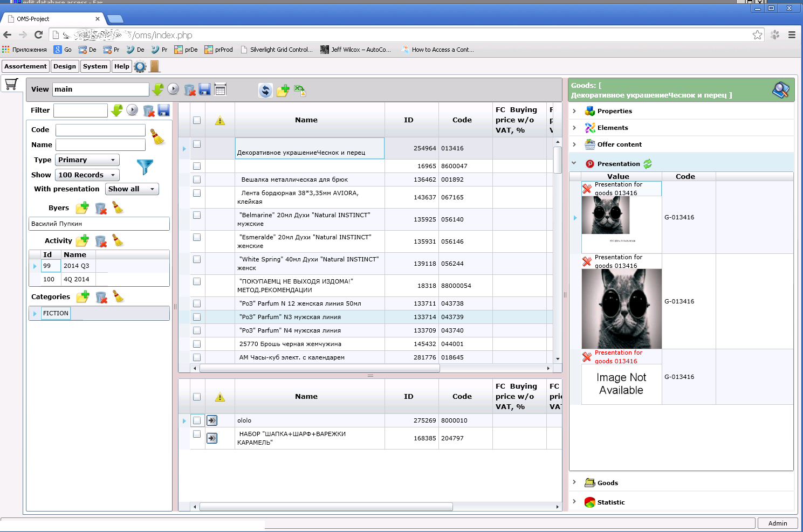Click the add folder icon in View toolbar
Viewport: 803px width, 532px height.
(x=283, y=90)
